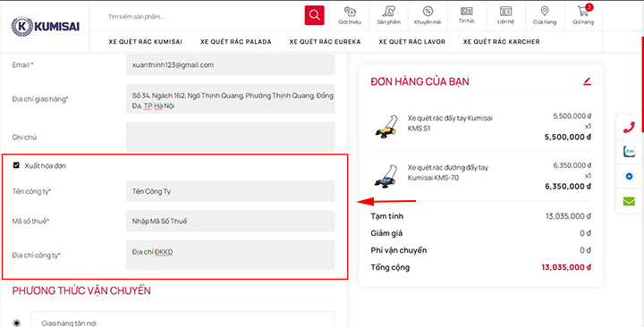This screenshot has height=327, width=644.
Task: Go to Xe quét rác Lavor menu
Action: coord(412,41)
